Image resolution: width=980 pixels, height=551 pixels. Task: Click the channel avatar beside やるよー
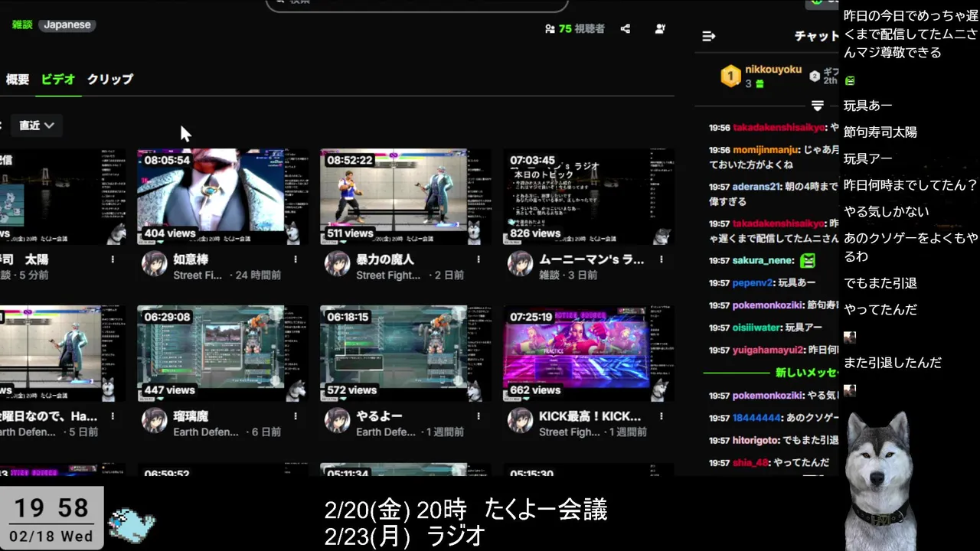click(x=337, y=420)
